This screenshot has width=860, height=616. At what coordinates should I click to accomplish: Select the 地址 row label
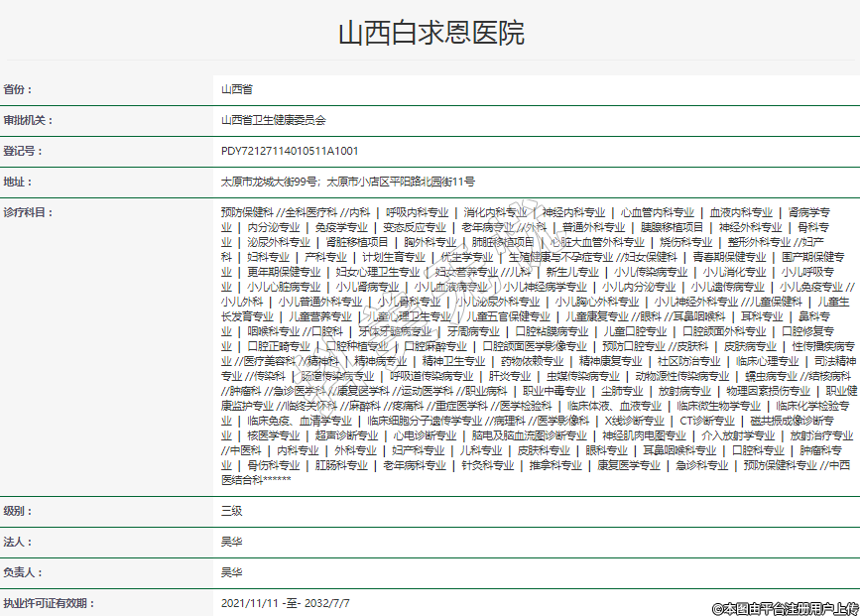coord(19,182)
